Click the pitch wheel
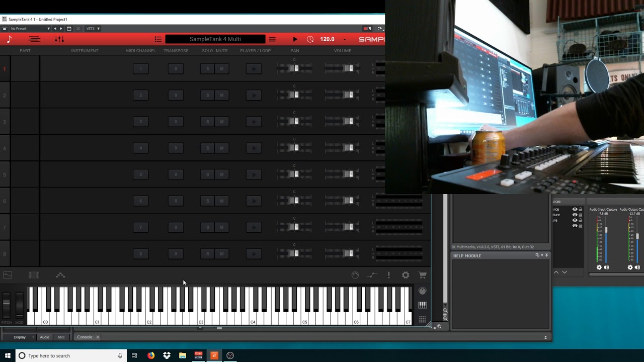This screenshot has width=644, height=362. coord(6,305)
